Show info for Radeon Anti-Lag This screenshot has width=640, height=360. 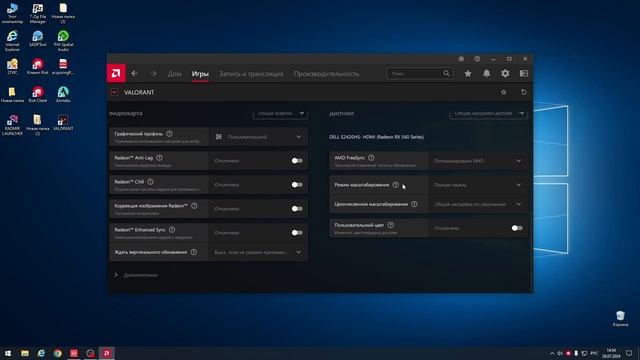coord(159,158)
